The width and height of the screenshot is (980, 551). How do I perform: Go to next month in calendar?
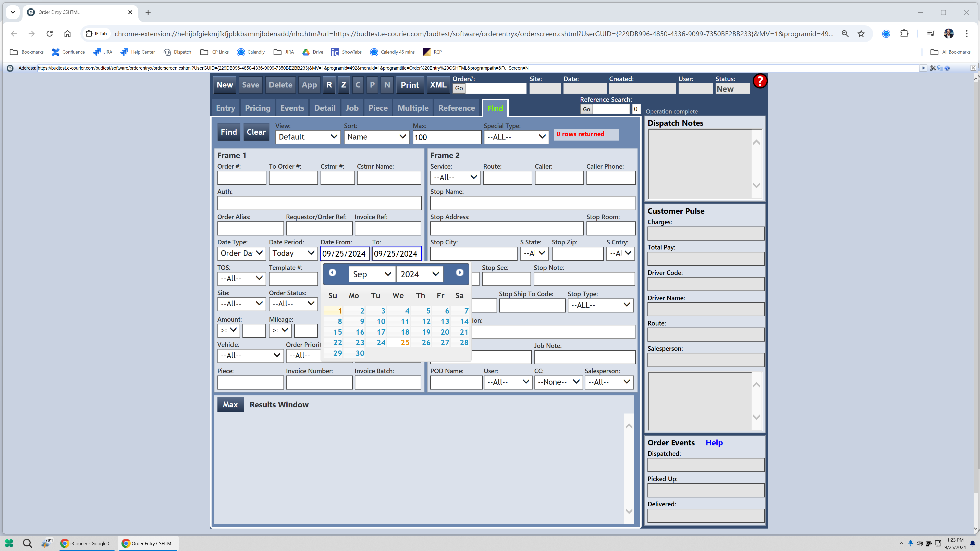click(460, 272)
